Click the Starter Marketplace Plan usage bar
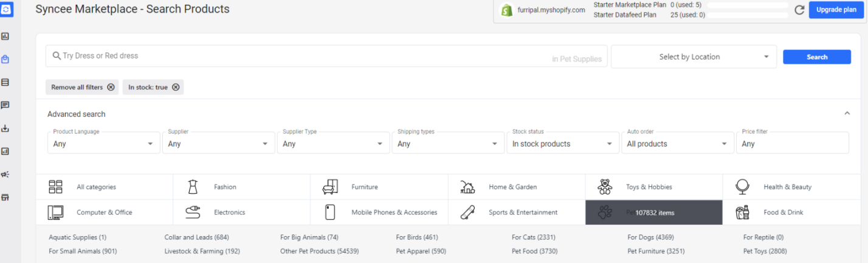868x263 pixels. point(748,5)
